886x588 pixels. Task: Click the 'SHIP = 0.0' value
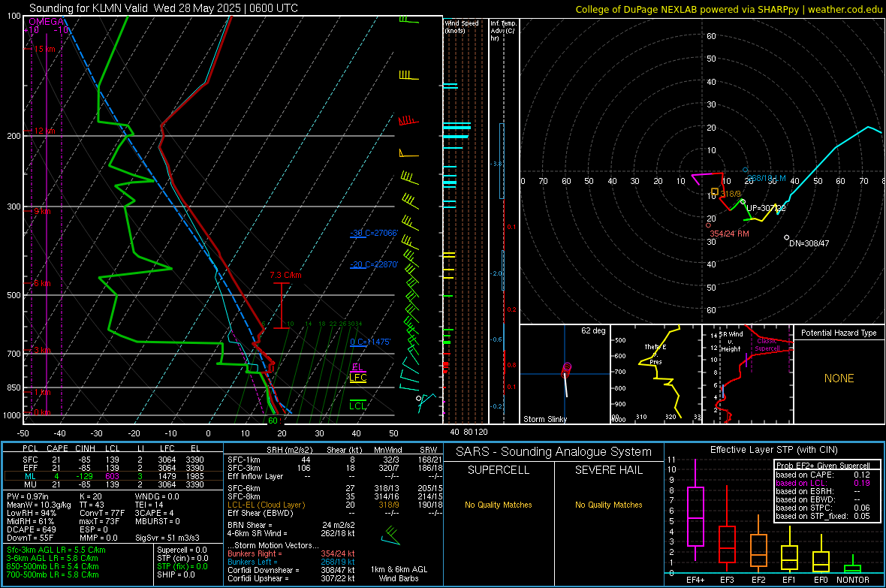pos(176,574)
